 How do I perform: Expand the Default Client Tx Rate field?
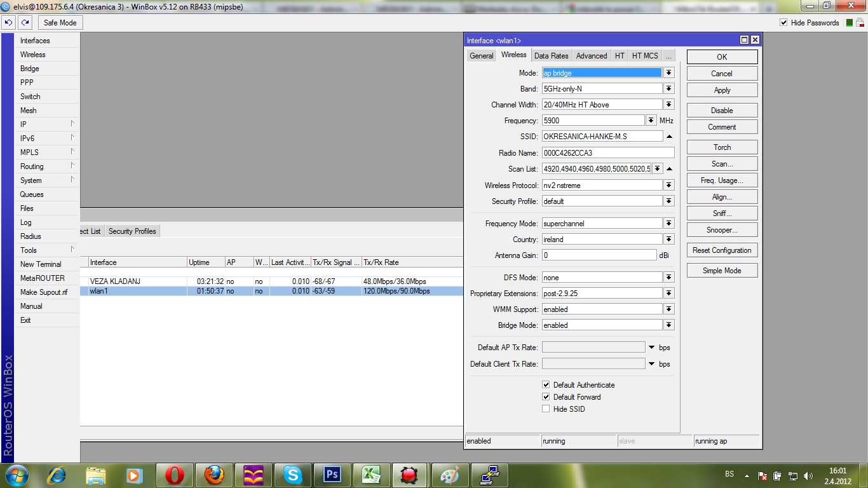pyautogui.click(x=651, y=364)
